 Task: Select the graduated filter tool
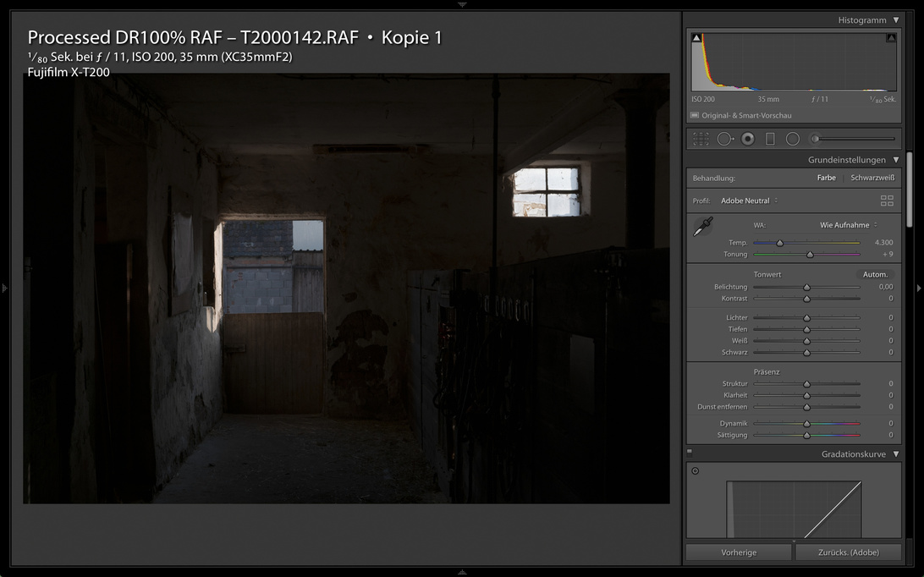770,139
